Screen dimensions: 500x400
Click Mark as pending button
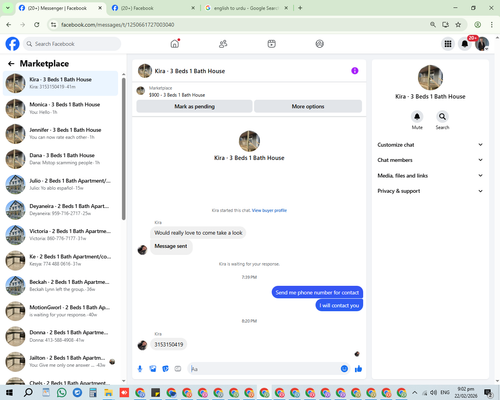194,106
